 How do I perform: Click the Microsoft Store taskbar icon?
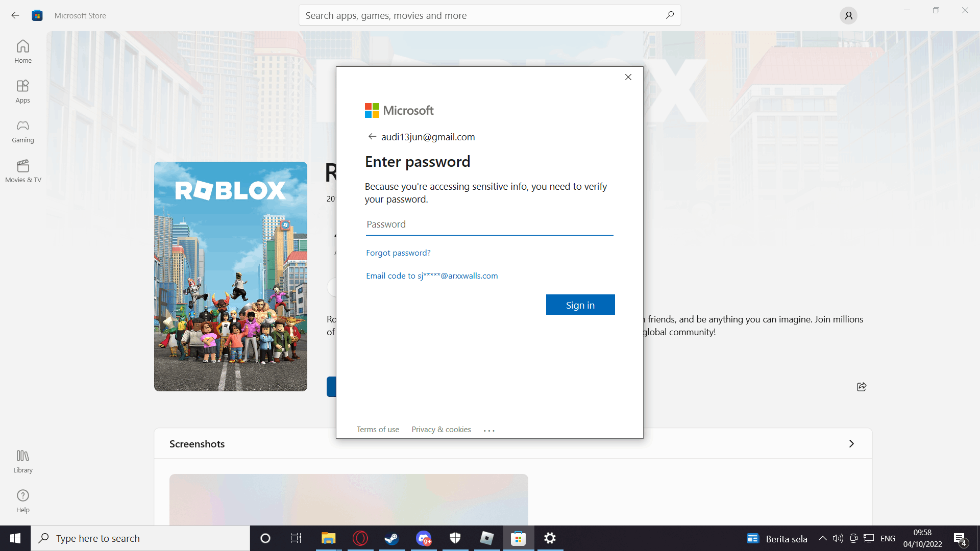(x=519, y=538)
